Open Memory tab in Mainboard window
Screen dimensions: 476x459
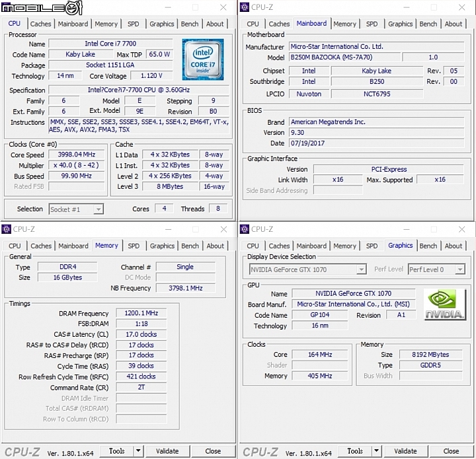tap(345, 24)
